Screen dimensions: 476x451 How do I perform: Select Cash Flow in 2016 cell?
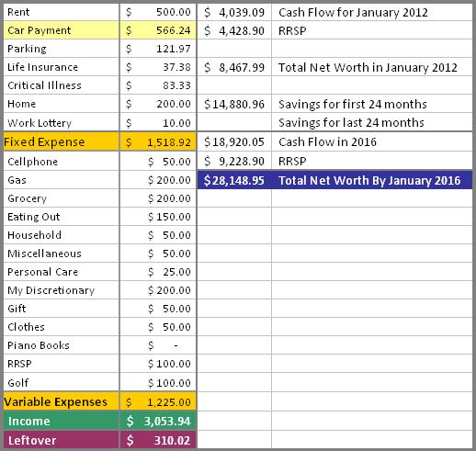pyautogui.click(x=372, y=141)
